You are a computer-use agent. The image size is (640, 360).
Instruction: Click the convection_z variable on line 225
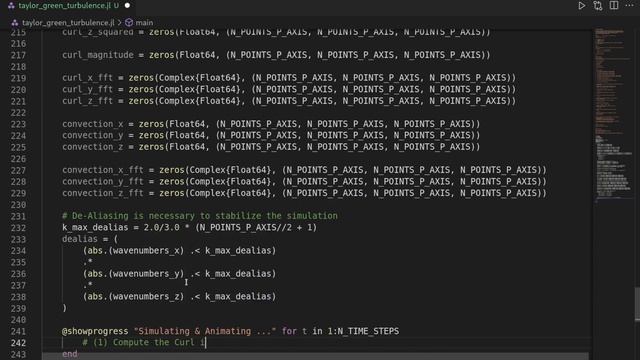93,147
